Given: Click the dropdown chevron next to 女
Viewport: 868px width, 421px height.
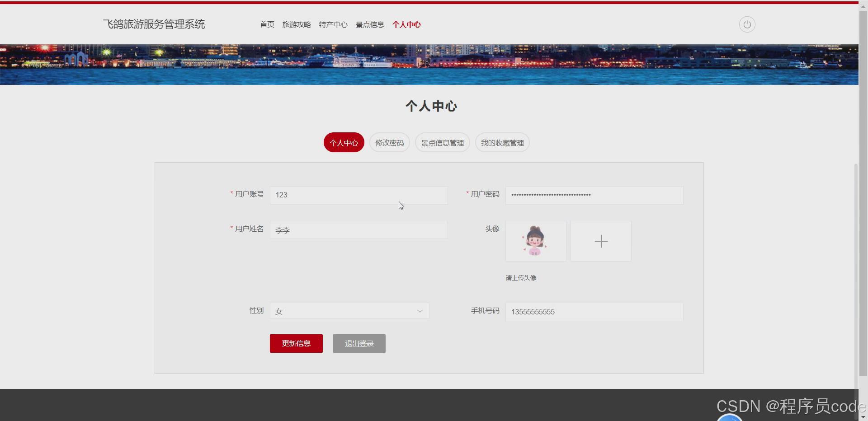Looking at the screenshot, I should coord(420,311).
